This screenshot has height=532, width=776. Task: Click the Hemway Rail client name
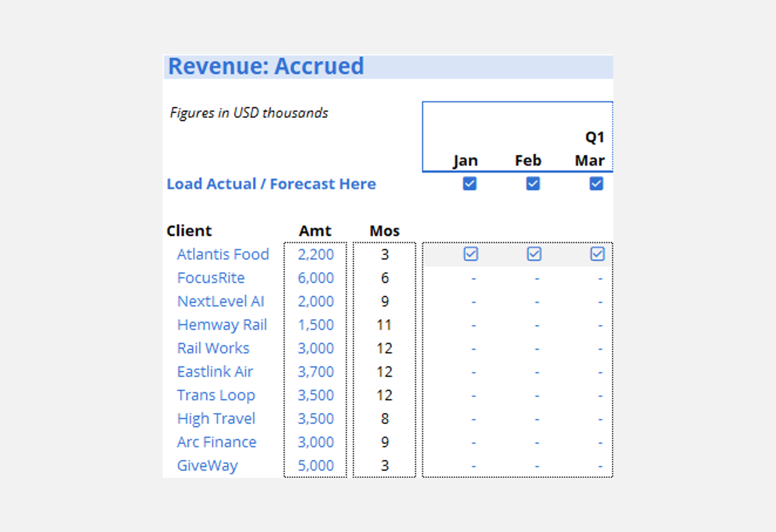(x=222, y=325)
